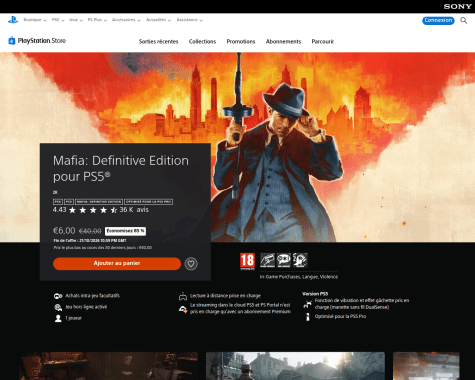
Task: Click the PlayStation logo icon
Action: (x=13, y=20)
